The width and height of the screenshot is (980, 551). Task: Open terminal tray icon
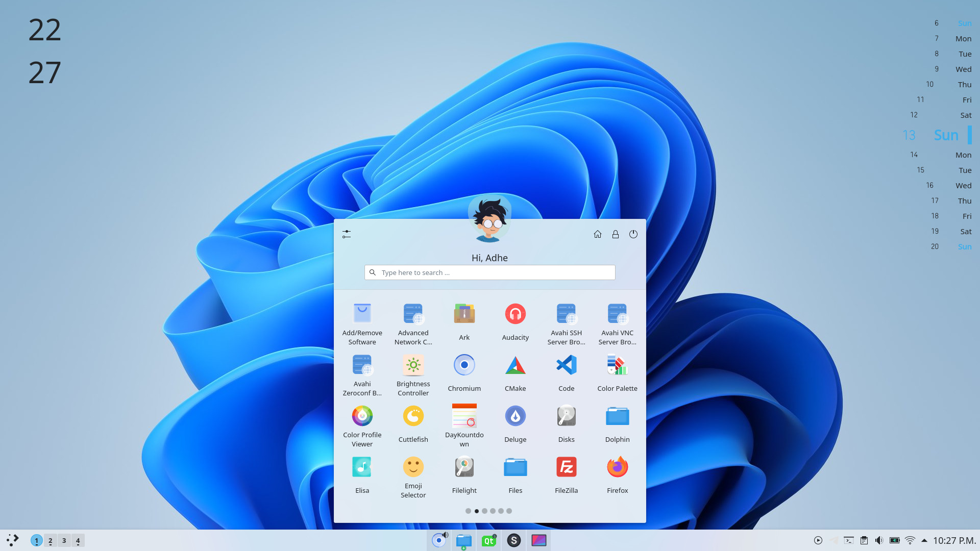[849, 540]
